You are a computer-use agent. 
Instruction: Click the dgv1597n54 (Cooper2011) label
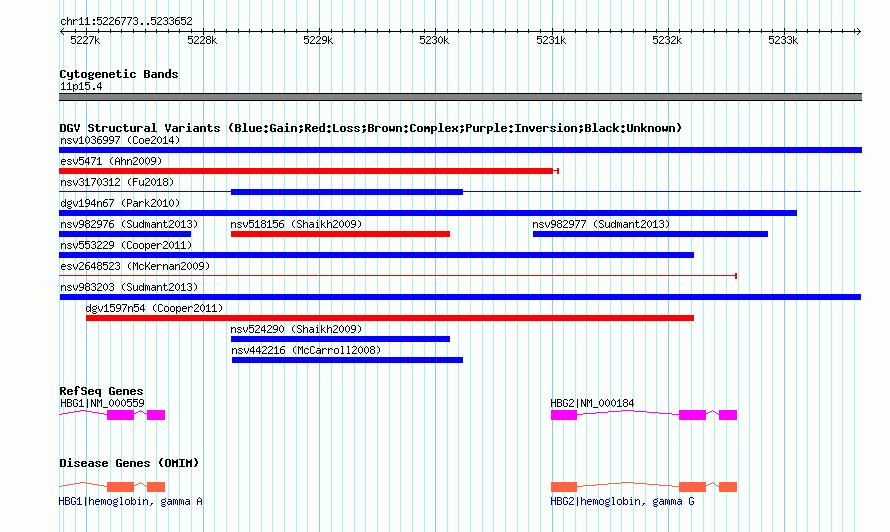point(154,308)
